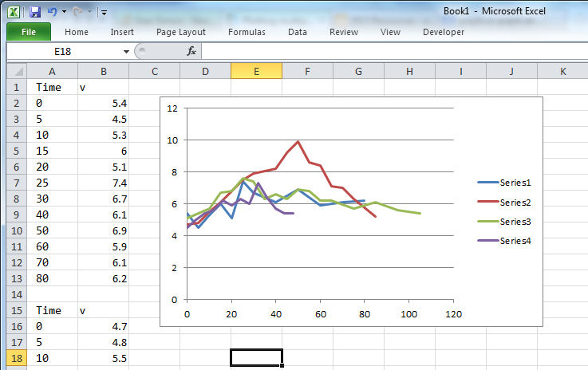The height and width of the screenshot is (370, 588).
Task: Click the Save icon in Quick Access Toolbar
Action: [x=34, y=12]
